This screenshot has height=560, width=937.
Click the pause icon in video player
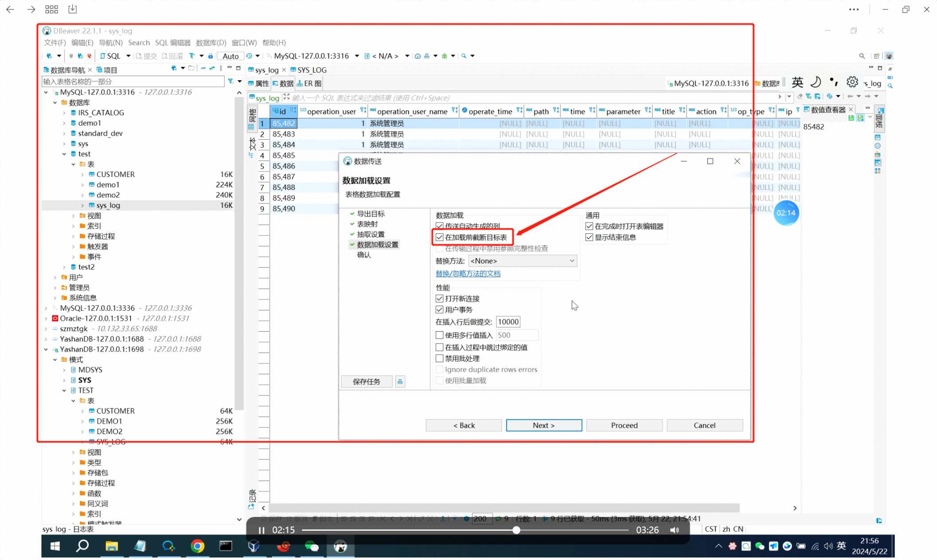coord(261,530)
